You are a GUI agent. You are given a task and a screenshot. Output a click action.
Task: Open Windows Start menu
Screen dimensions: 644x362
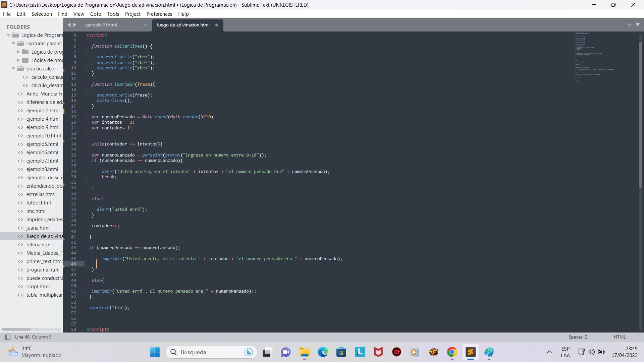click(155, 352)
